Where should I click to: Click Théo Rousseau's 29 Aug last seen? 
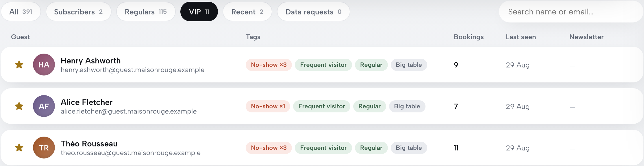(518, 148)
